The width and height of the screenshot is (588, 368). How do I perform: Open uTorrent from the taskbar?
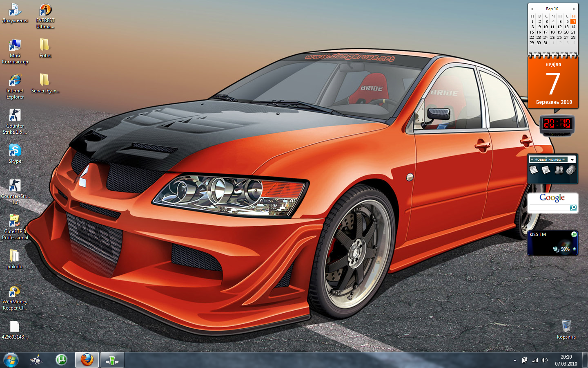tap(61, 360)
